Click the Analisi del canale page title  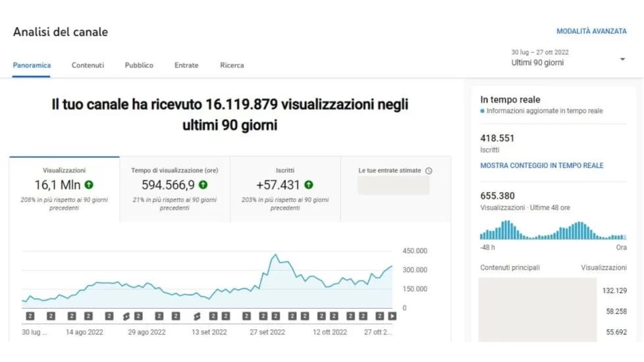[61, 32]
